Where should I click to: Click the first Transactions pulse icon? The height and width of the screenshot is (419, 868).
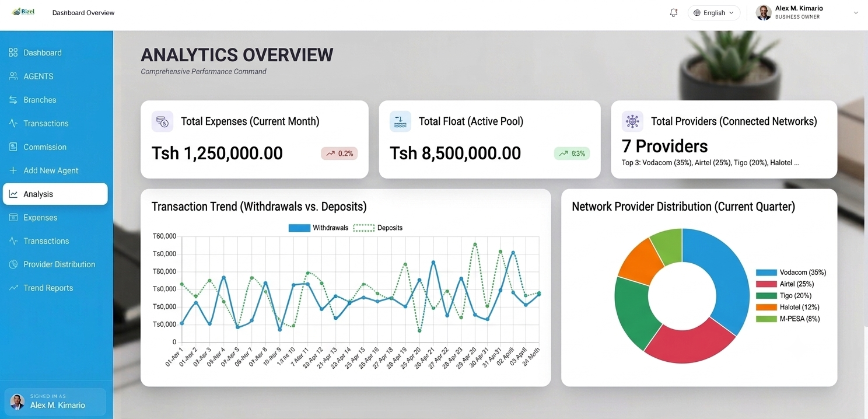tap(13, 123)
